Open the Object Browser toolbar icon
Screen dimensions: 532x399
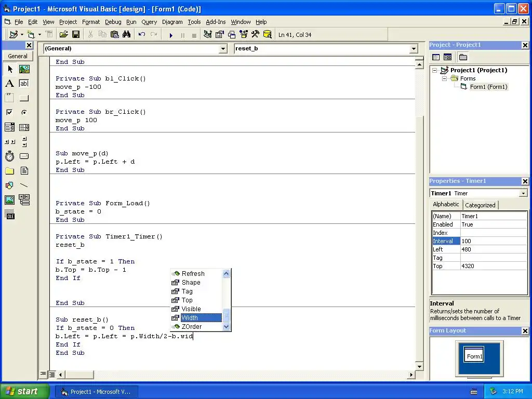pos(244,34)
